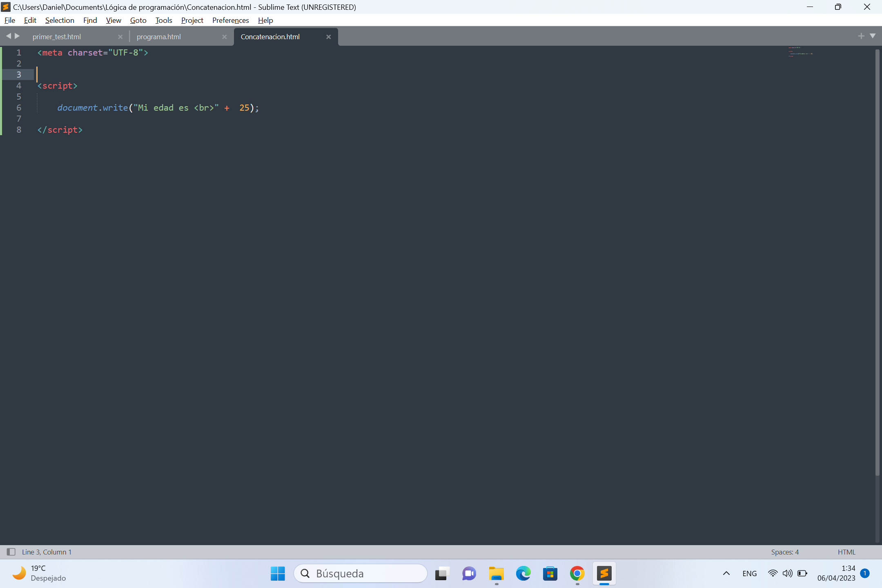Click the closing /script tag
Screen dimensions: 882x588
click(x=60, y=130)
